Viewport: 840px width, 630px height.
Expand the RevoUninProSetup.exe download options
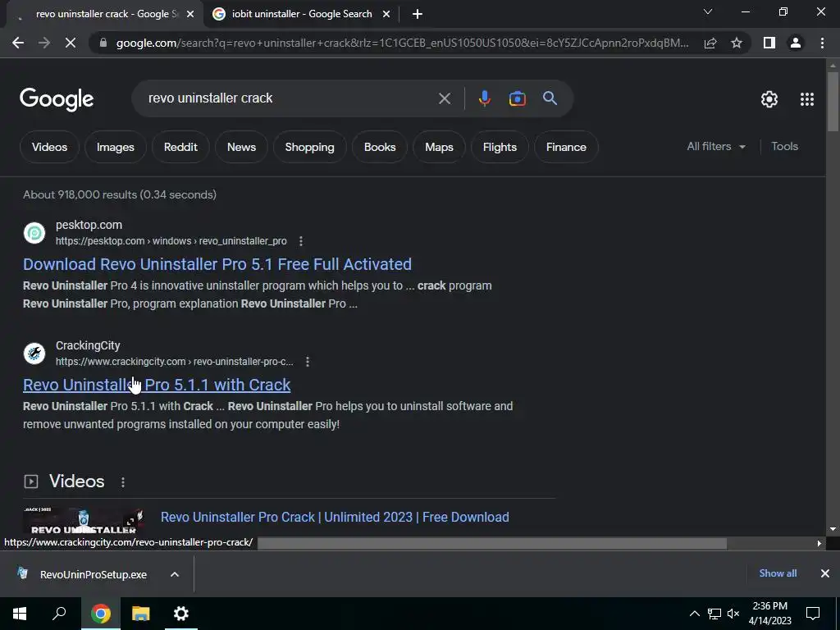pyautogui.click(x=175, y=574)
